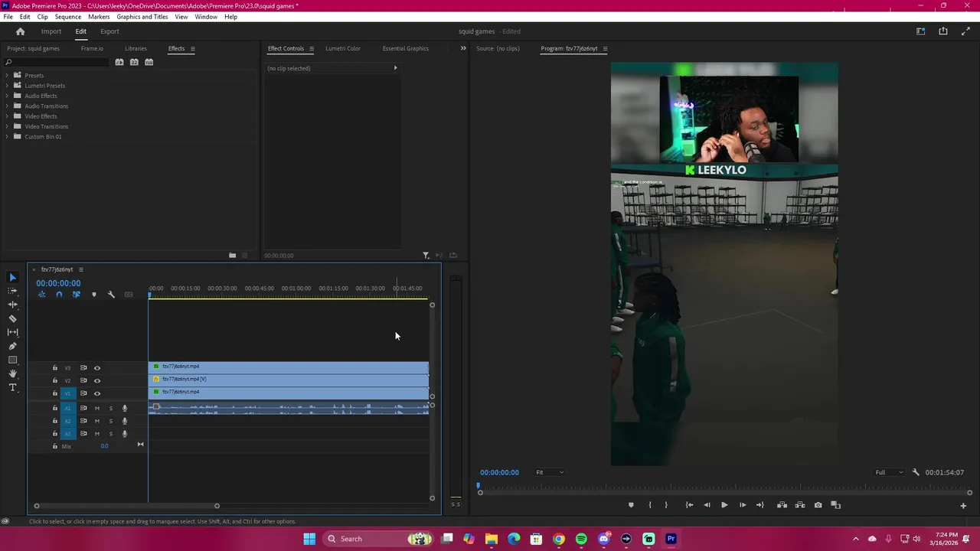The height and width of the screenshot is (551, 980).
Task: Select the Selection tool in the timeline toolbar
Action: [12, 278]
